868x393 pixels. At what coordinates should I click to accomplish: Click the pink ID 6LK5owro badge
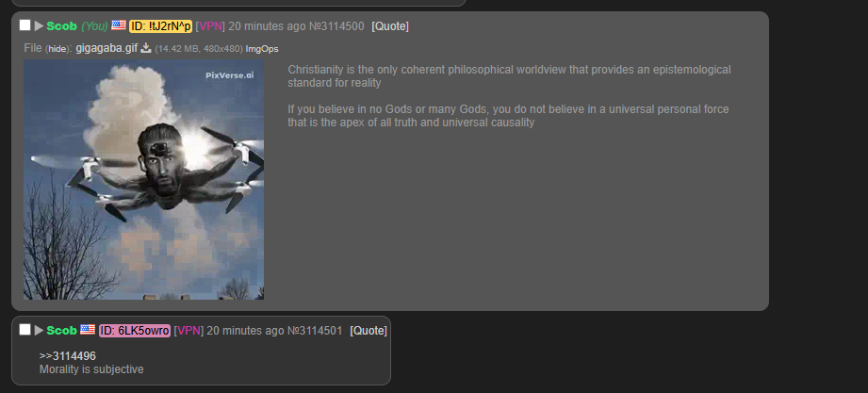pyautogui.click(x=135, y=331)
